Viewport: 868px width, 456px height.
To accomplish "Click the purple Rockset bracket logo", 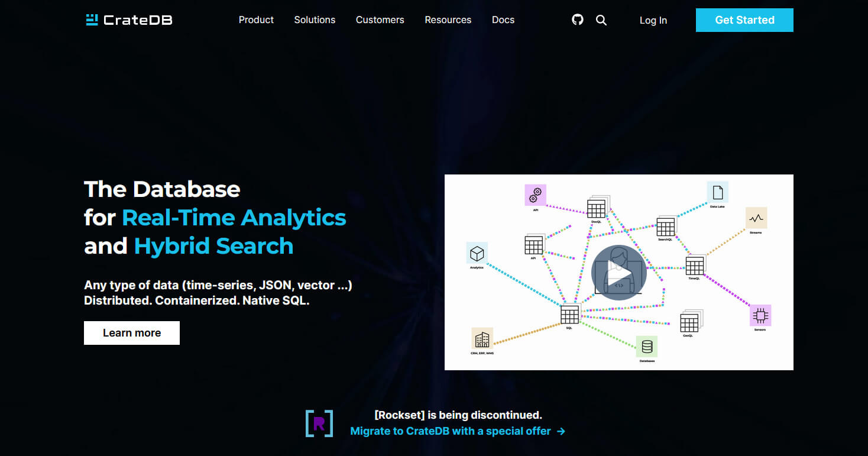I will [x=319, y=423].
